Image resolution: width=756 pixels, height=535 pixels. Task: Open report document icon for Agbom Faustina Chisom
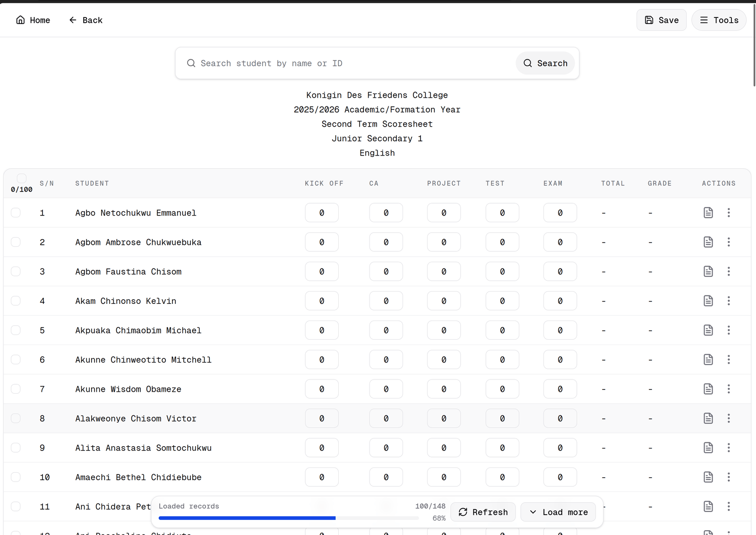(x=708, y=271)
